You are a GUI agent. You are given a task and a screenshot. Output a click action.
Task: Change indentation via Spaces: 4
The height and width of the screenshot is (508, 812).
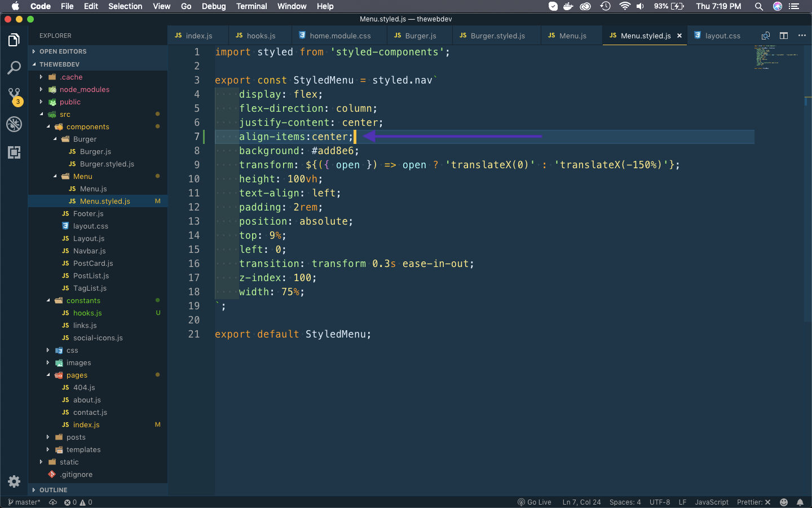pos(625,502)
